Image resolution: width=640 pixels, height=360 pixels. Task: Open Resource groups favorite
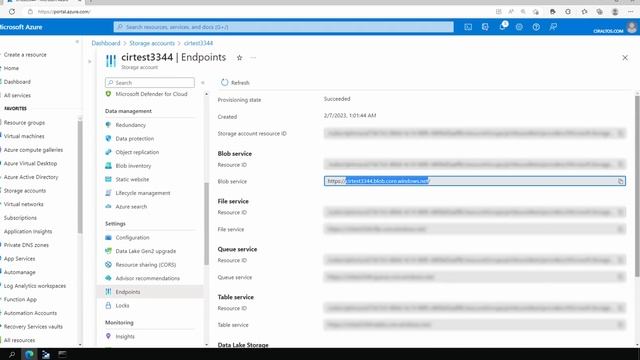coord(24,122)
